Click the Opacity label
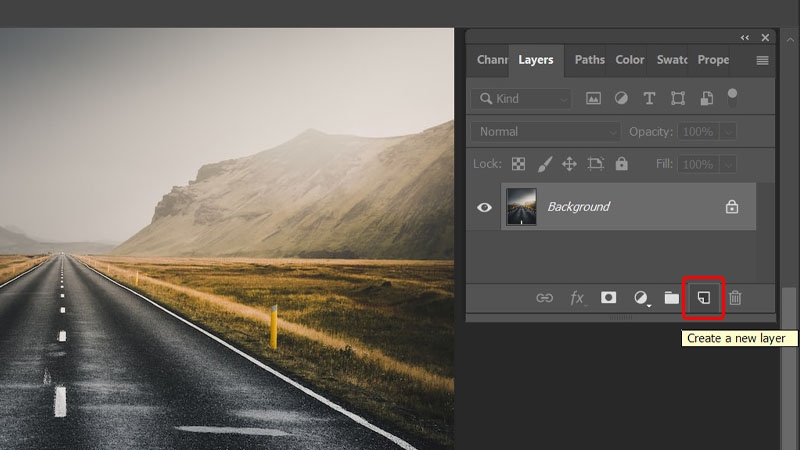This screenshot has width=800, height=450. click(x=651, y=132)
